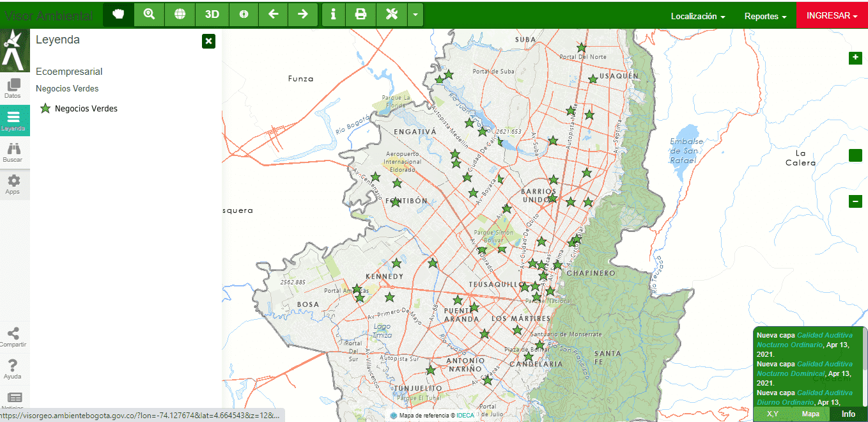
Task: Click the info identify tool
Action: click(333, 15)
